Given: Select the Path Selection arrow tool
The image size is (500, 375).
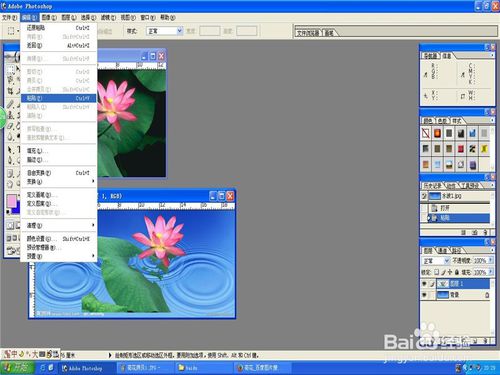Looking at the screenshot, I should click(10, 150).
